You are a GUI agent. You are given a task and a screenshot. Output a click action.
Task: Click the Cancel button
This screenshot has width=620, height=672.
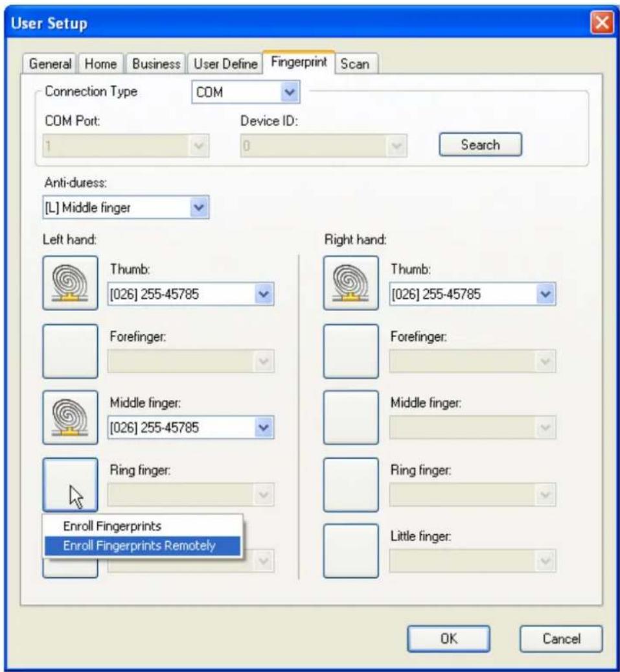pyautogui.click(x=561, y=638)
